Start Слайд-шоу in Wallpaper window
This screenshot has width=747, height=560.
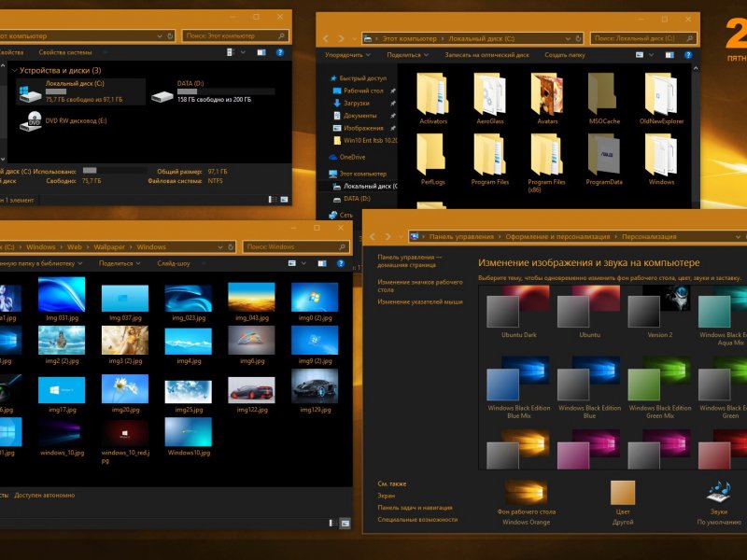174,263
